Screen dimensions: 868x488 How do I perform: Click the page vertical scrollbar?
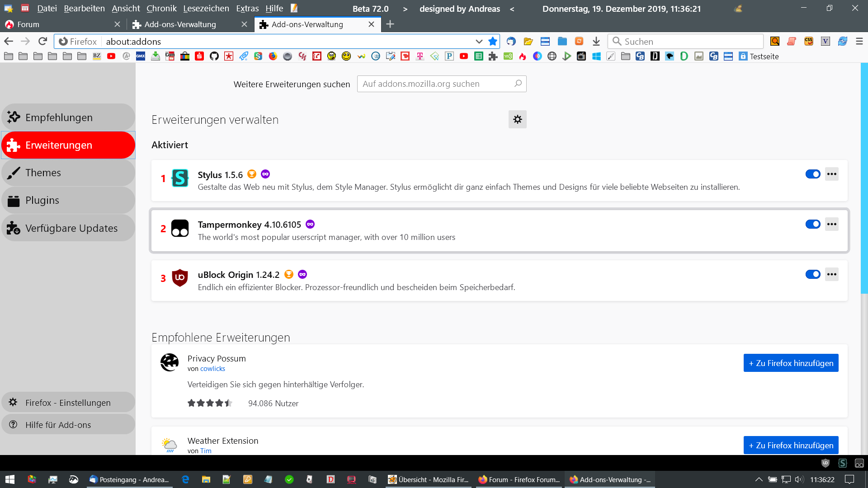click(x=864, y=181)
